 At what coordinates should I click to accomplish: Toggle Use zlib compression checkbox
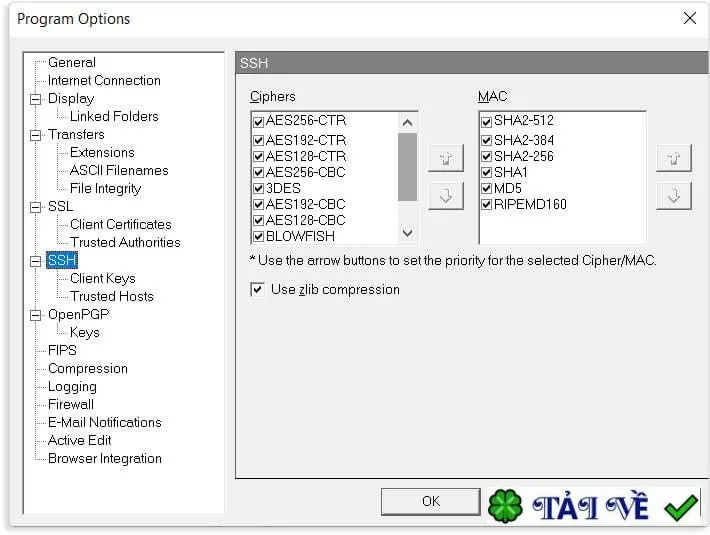[257, 290]
